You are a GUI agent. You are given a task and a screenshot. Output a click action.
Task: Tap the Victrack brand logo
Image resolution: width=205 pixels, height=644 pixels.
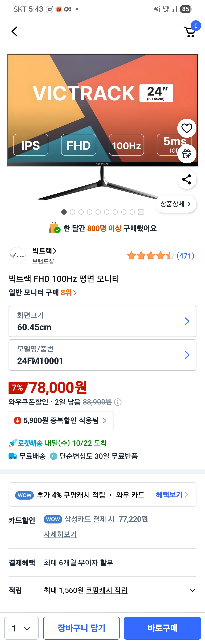click(17, 256)
